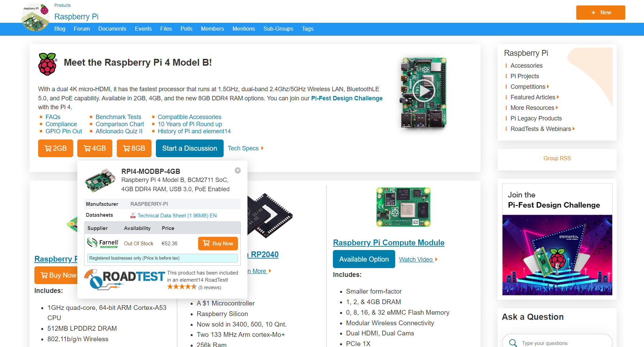The image size is (644, 347).
Task: Open History of Pi and element14 link
Action: (194, 131)
